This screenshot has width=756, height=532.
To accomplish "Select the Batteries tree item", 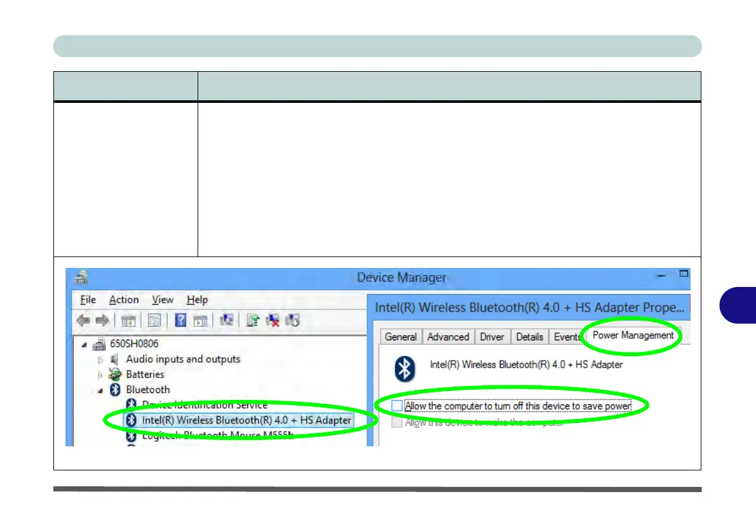I will click(x=145, y=375).
